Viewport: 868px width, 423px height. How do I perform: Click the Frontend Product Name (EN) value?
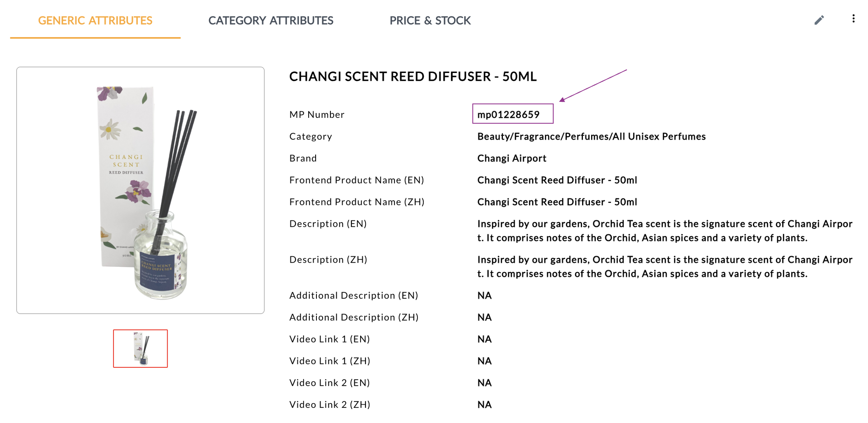click(557, 180)
